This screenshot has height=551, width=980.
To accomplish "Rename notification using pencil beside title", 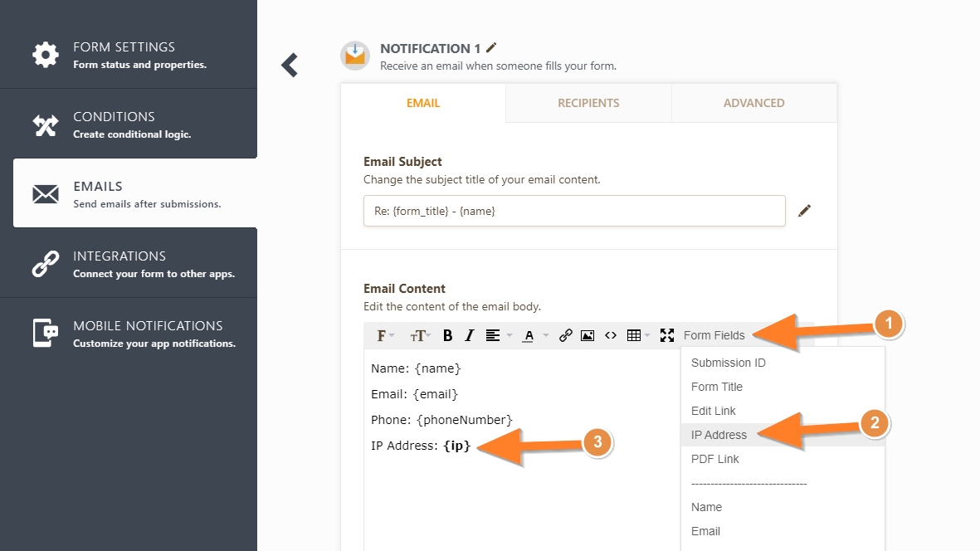I will point(491,47).
